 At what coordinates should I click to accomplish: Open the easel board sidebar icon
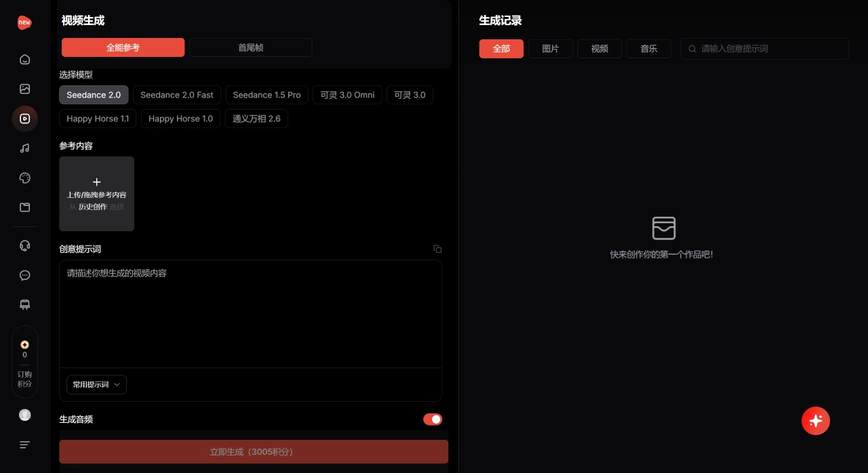[x=25, y=305]
